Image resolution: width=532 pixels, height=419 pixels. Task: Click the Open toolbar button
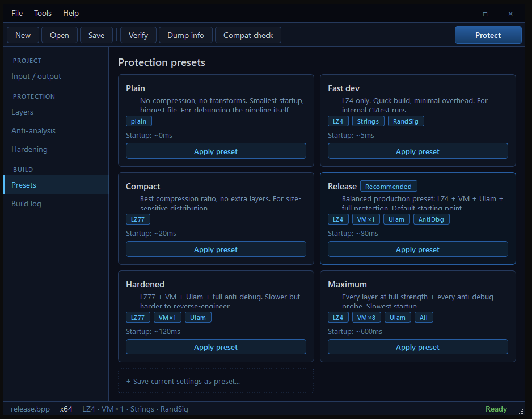click(60, 35)
